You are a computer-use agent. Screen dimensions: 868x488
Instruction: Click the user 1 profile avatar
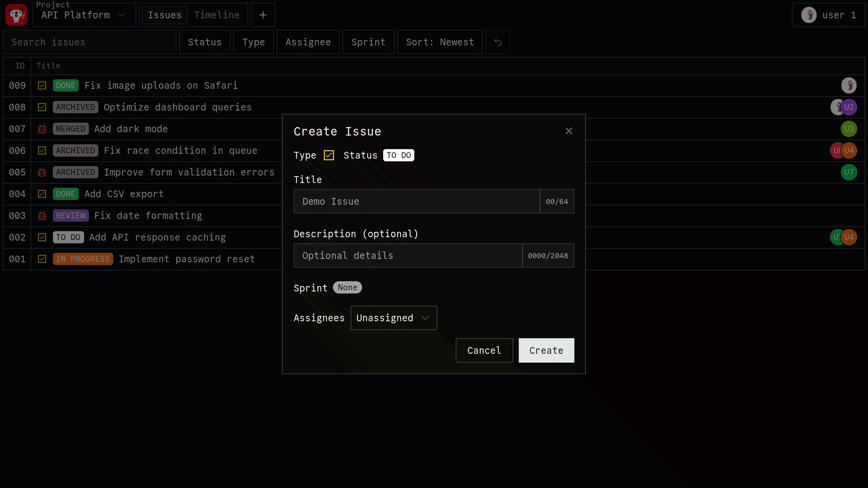tap(809, 15)
